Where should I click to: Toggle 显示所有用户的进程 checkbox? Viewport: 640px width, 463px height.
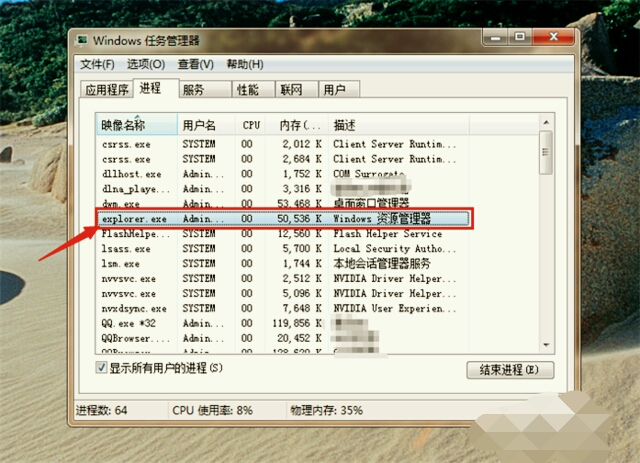(x=101, y=367)
